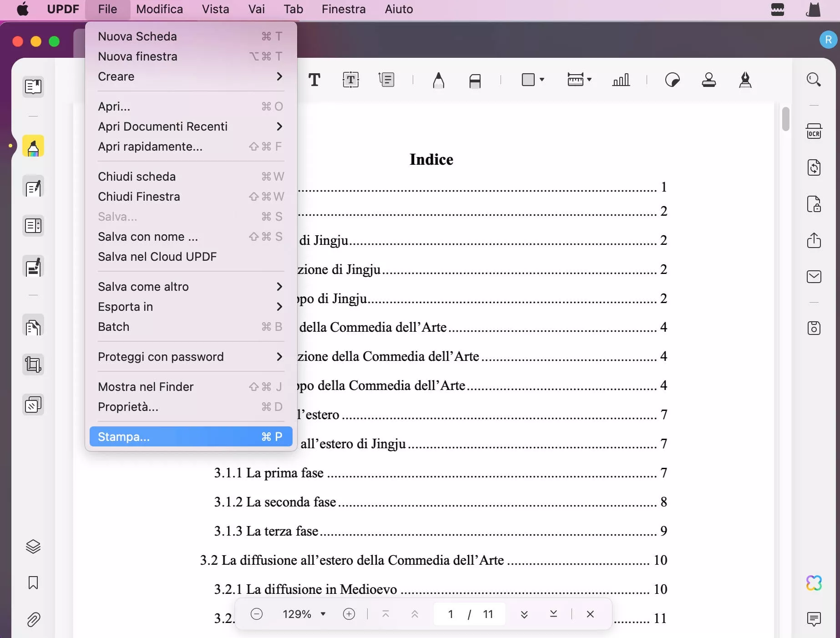The height and width of the screenshot is (638, 840).
Task: Choose Salva con nome ... entry
Action: click(191, 237)
